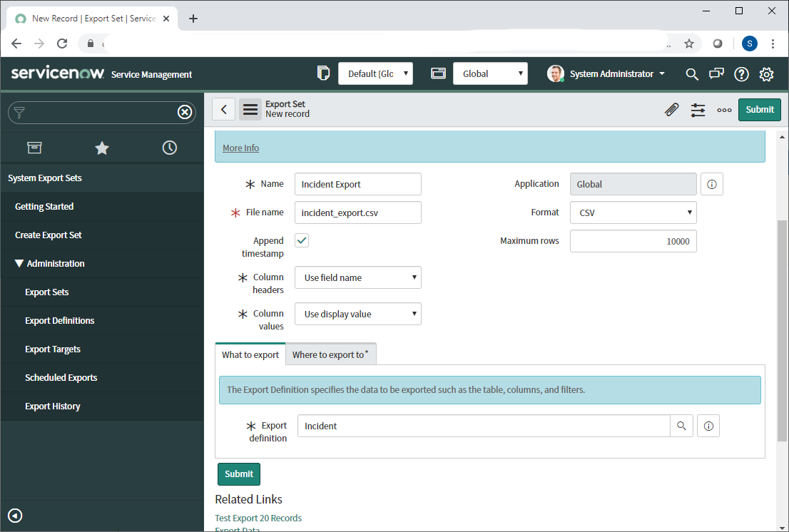
Task: Clear the navigator filter with X button
Action: [x=184, y=112]
